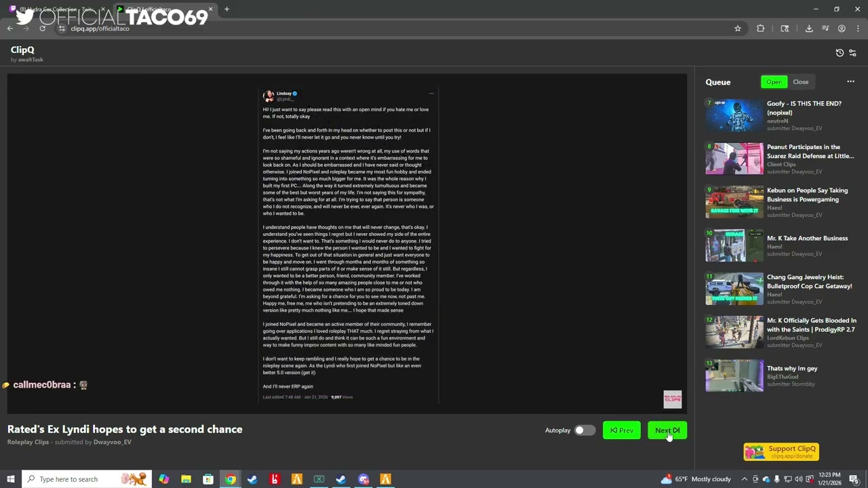The height and width of the screenshot is (488, 868).
Task: Open Microsoft Store from the taskbar
Action: point(208,479)
